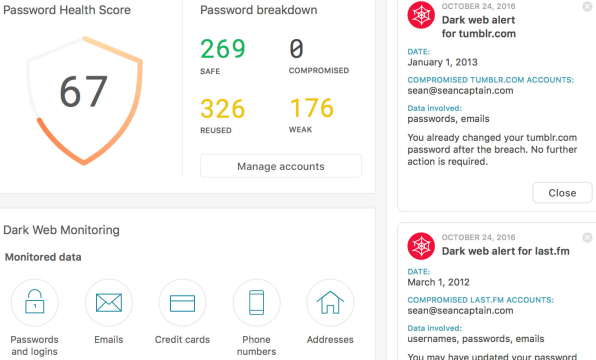Click the 269 safe passwords count

tap(223, 49)
